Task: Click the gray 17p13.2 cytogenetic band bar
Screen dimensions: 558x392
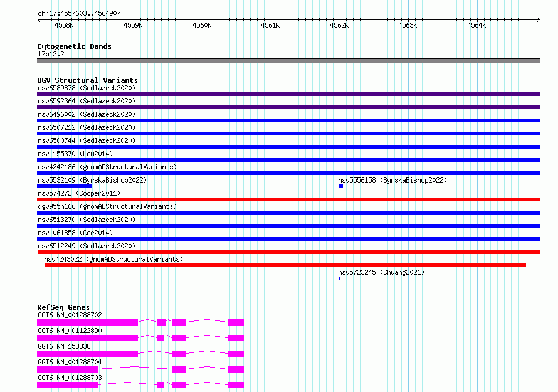Action: (288, 61)
